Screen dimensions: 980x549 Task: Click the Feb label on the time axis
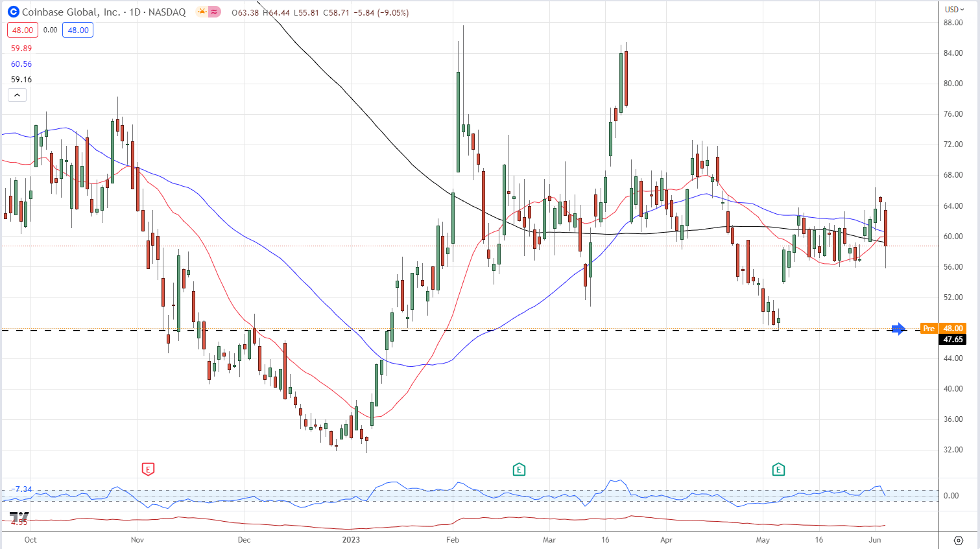point(453,540)
